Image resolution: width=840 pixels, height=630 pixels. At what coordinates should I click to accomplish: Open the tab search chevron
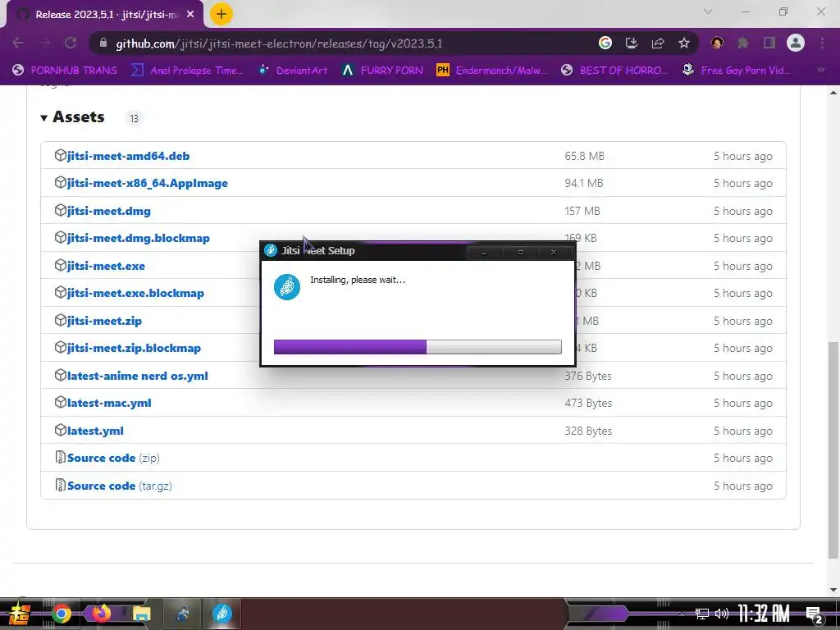[708, 11]
